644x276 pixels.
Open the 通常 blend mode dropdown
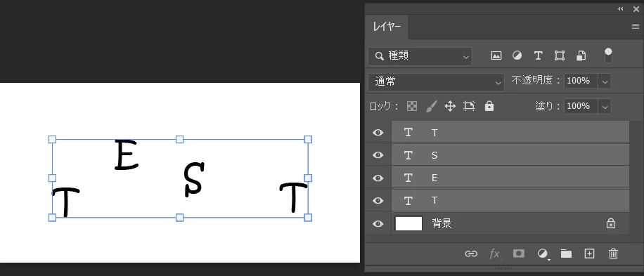436,82
